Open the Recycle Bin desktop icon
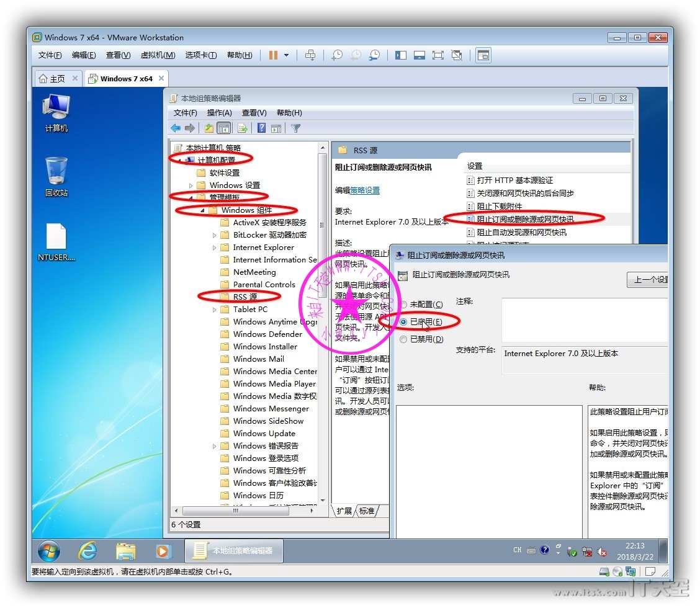The height and width of the screenshot is (608, 700). (56, 176)
